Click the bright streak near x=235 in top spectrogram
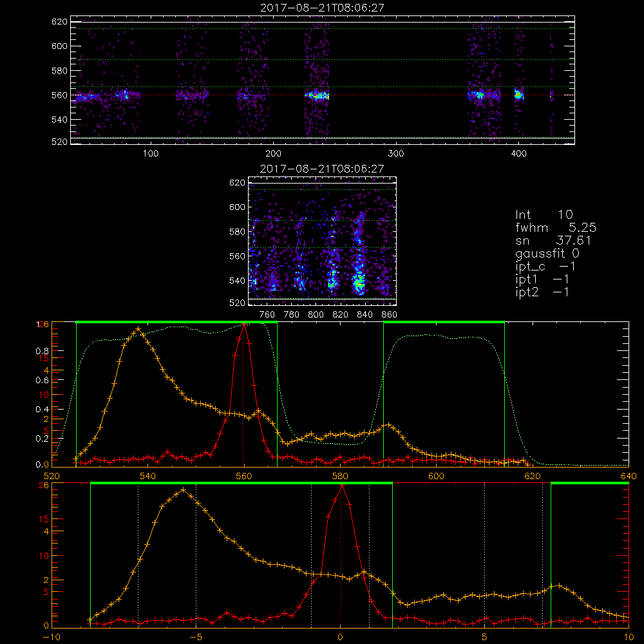This screenshot has width=644, height=644. (317, 96)
